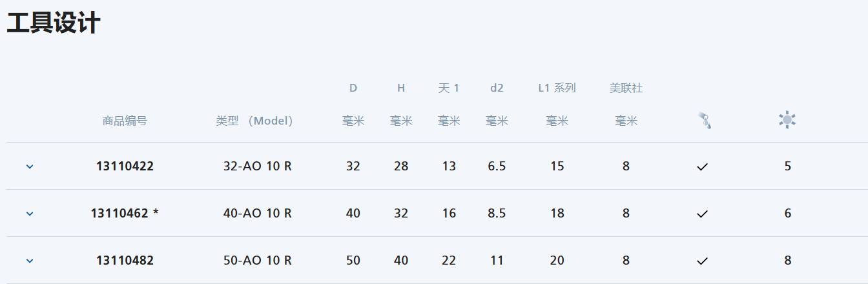Click the coolant drop icon header
The height and width of the screenshot is (284, 868).
click(704, 121)
